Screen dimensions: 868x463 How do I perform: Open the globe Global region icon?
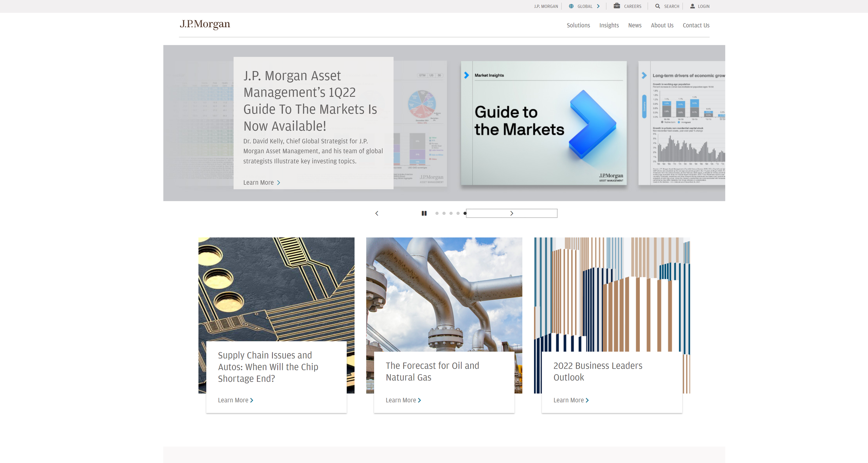pos(571,6)
